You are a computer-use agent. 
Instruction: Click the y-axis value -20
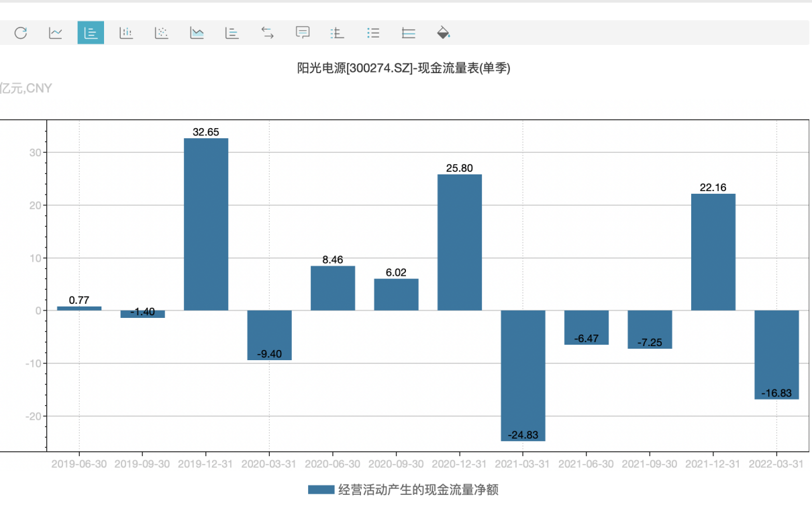point(34,416)
